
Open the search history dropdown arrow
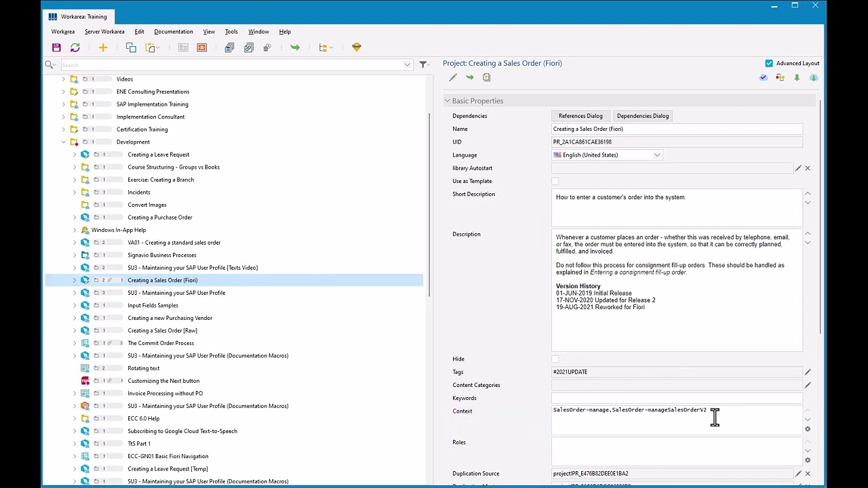pos(407,64)
